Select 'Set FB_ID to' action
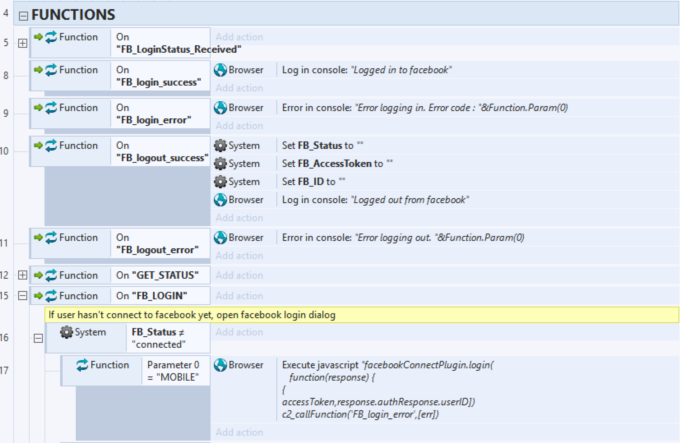 point(313,182)
